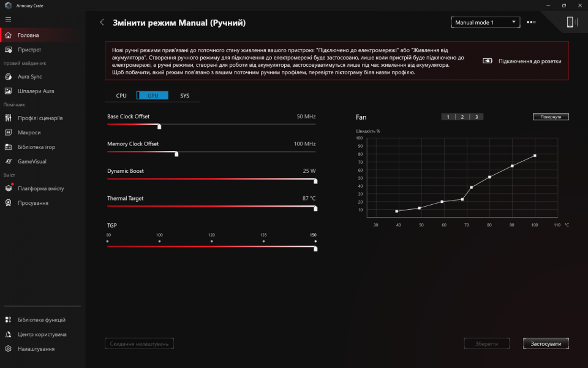Click the Base Clock Offset value 50 MHz
Viewport: 588px width, 368px height.
306,117
